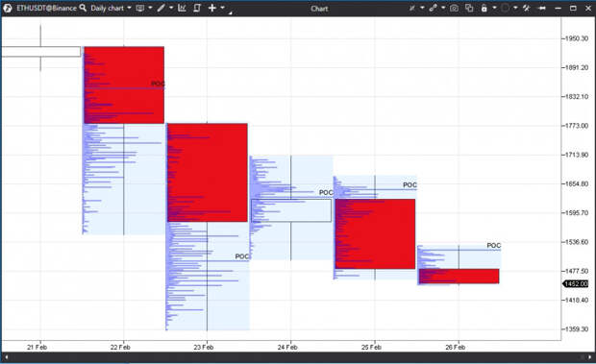Click the 24 Feb hollow candle body
This screenshot has width=596, height=364.
click(291, 210)
